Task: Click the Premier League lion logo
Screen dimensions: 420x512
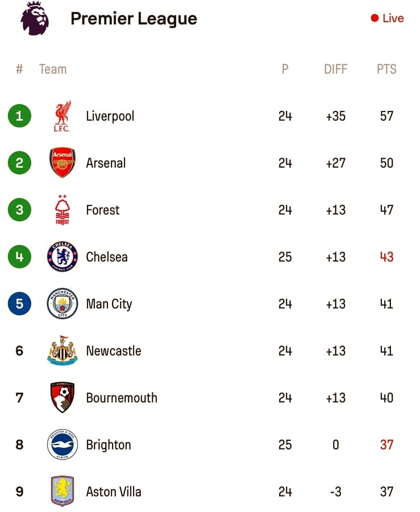Action: pyautogui.click(x=35, y=18)
